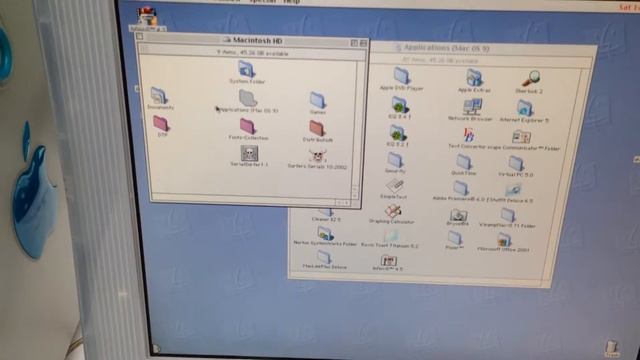Open the pink DTP folder

(162, 123)
